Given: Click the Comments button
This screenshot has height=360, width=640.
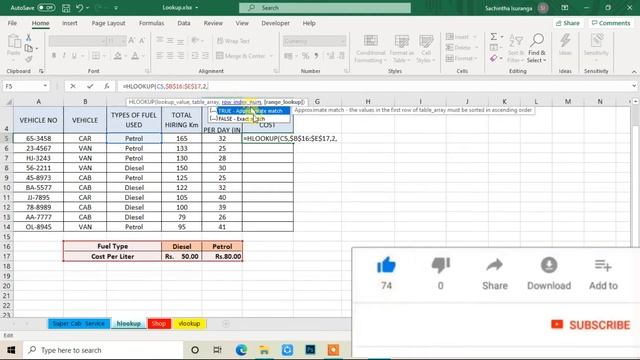Looking at the screenshot, I should [x=611, y=23].
